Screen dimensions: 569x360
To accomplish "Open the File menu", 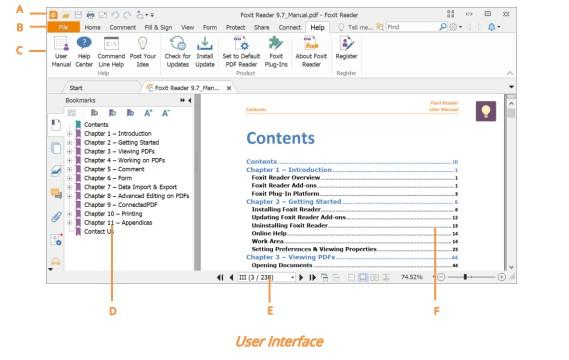I will click(64, 27).
